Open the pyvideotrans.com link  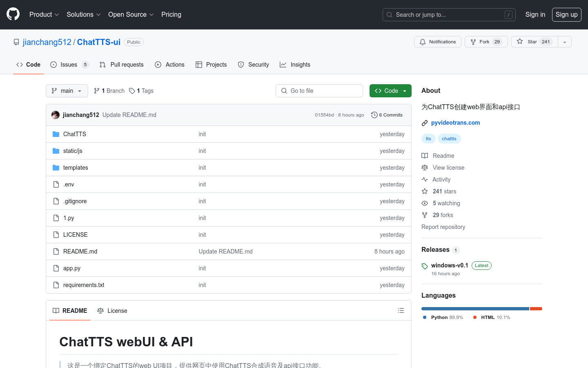(456, 123)
